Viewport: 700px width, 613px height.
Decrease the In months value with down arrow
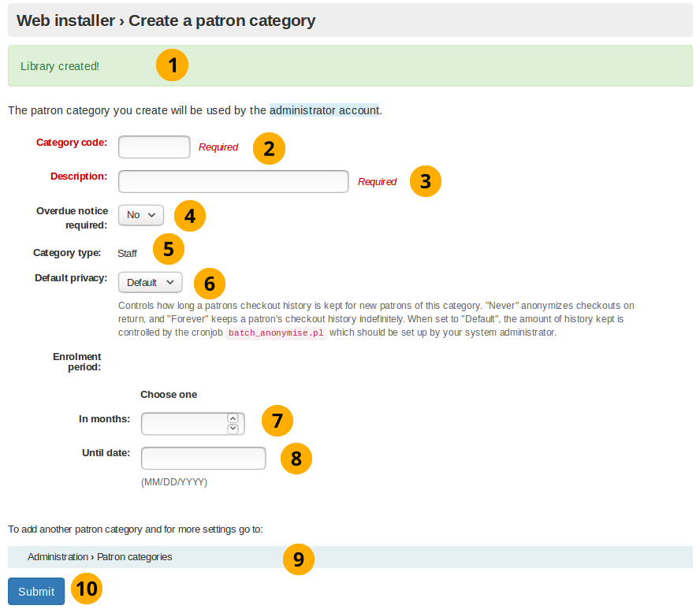tap(233, 429)
